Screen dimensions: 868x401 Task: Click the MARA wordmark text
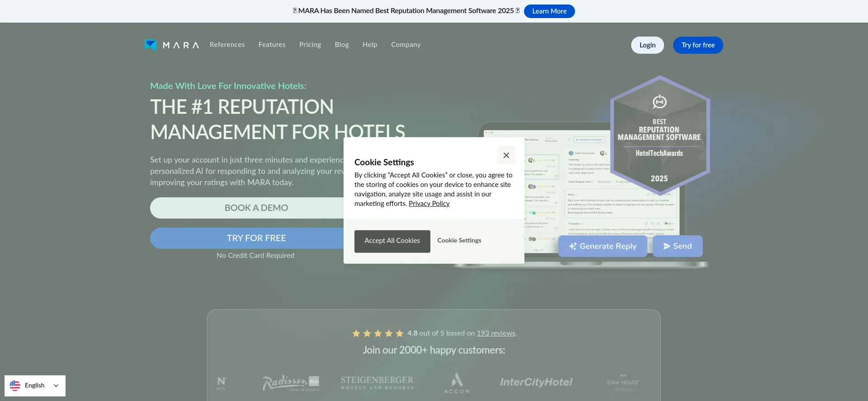(x=181, y=45)
